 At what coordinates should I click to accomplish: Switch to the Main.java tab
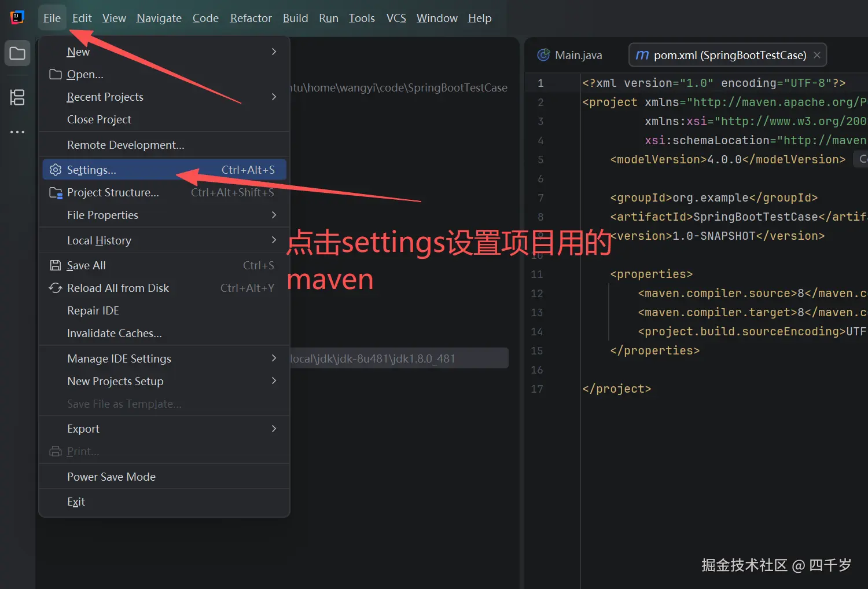[578, 54]
